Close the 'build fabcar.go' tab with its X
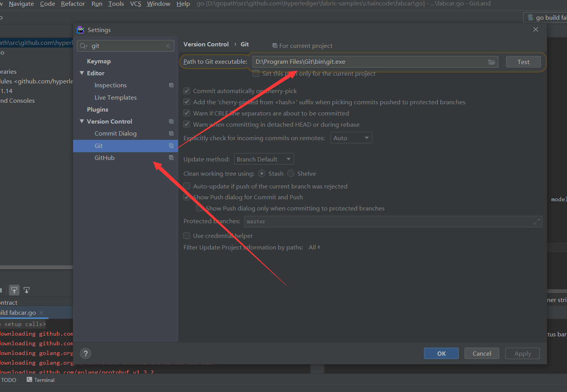 41,313
